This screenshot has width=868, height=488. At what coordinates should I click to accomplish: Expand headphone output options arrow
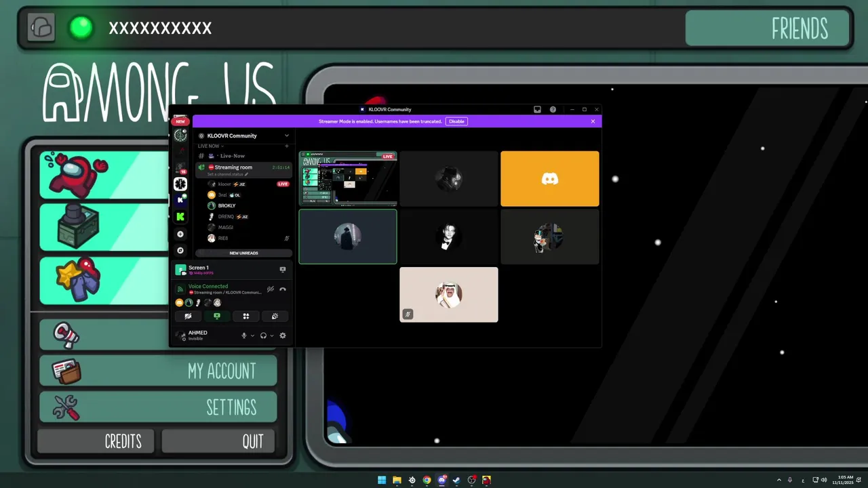pos(272,335)
